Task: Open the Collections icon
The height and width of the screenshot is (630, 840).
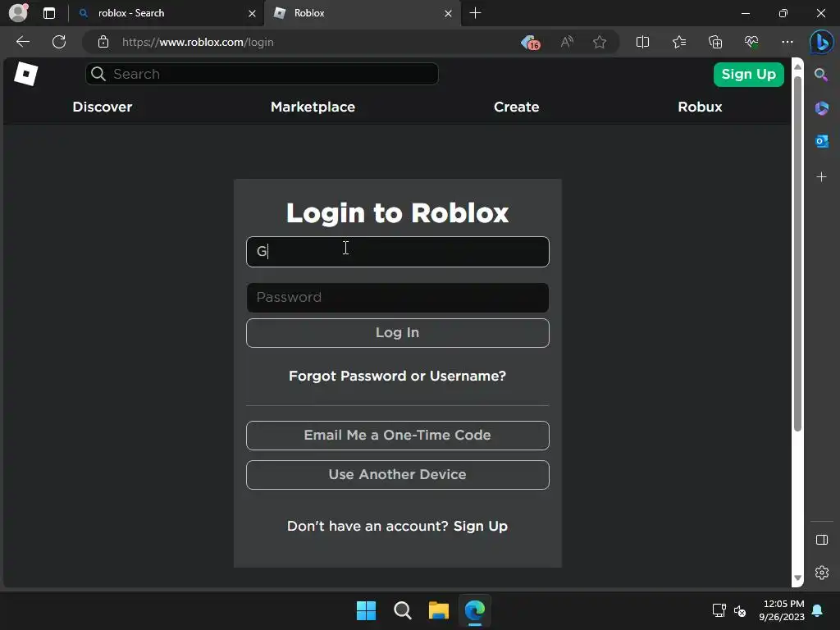Action: tap(715, 42)
